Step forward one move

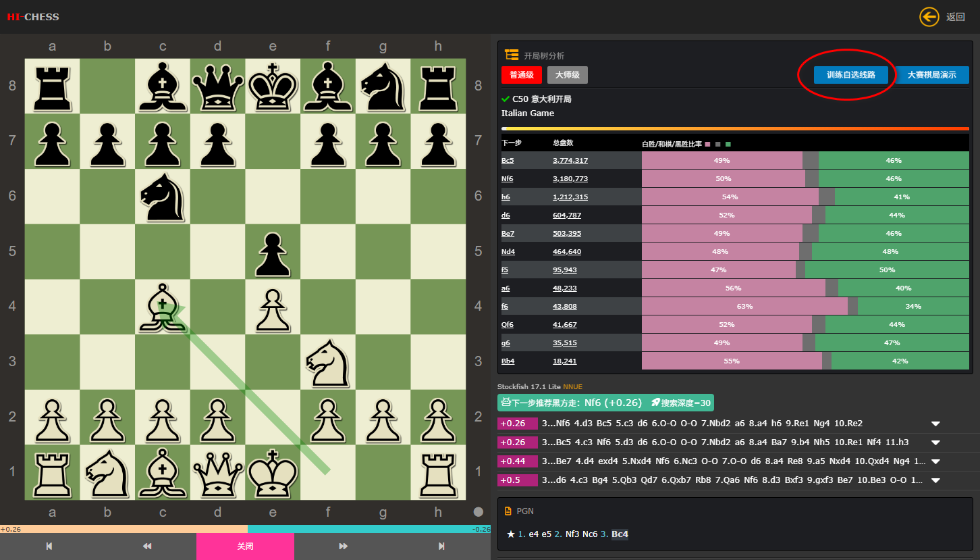(x=343, y=546)
